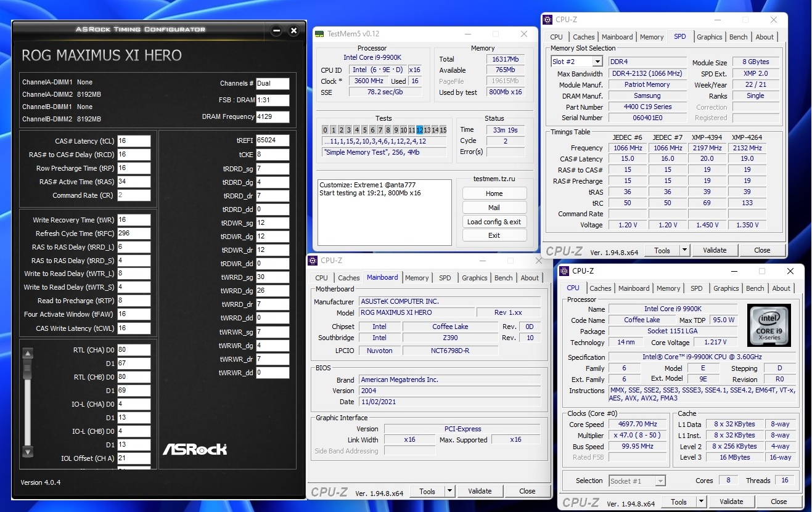Click the highlighted test 12 box in TestMem5
The image size is (812, 512).
(x=419, y=130)
